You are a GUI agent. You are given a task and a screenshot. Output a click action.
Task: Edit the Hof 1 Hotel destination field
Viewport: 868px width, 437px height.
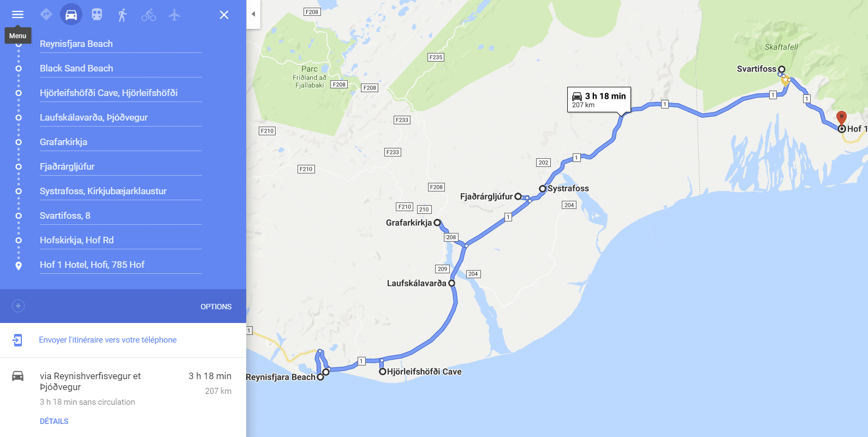pos(121,265)
